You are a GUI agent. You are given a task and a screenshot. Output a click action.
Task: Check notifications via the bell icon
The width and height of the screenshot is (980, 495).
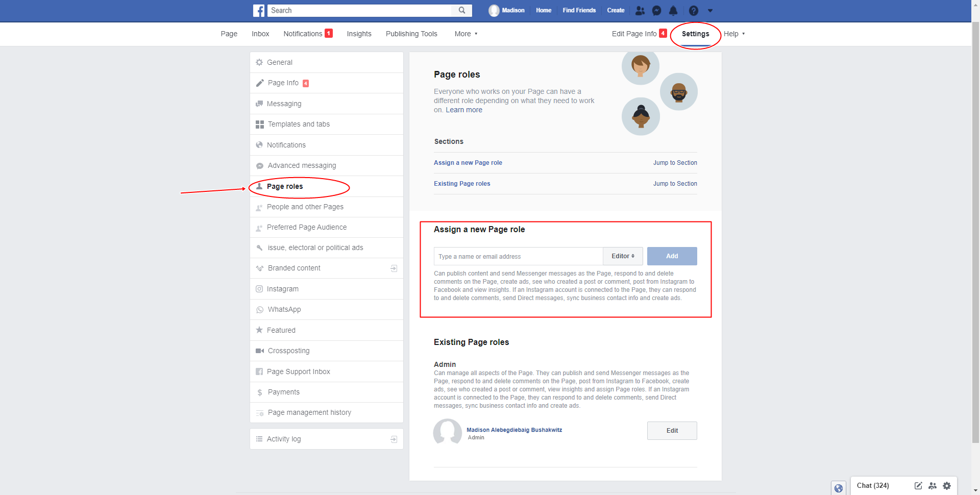[673, 10]
